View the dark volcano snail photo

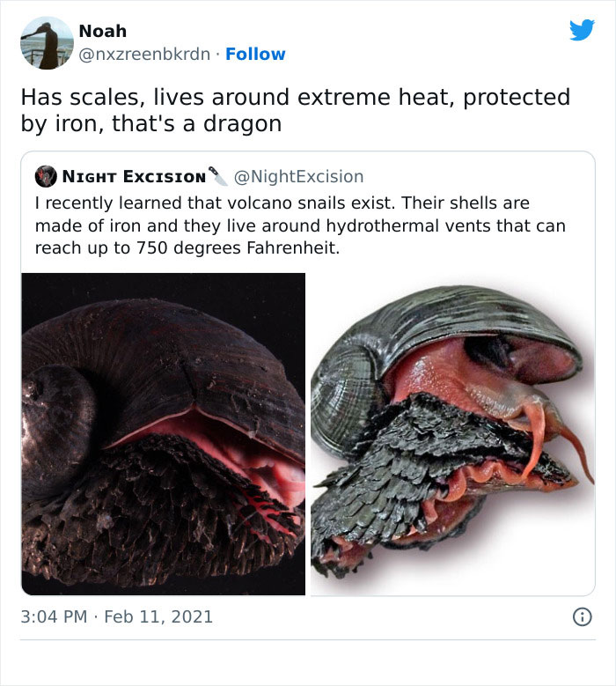164,434
